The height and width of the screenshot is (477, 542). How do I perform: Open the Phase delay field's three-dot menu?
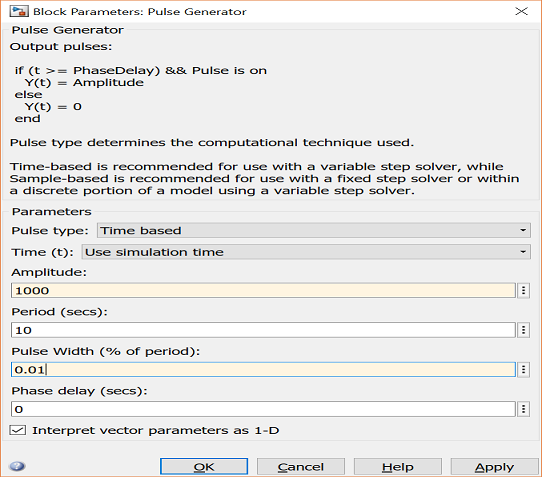[524, 409]
